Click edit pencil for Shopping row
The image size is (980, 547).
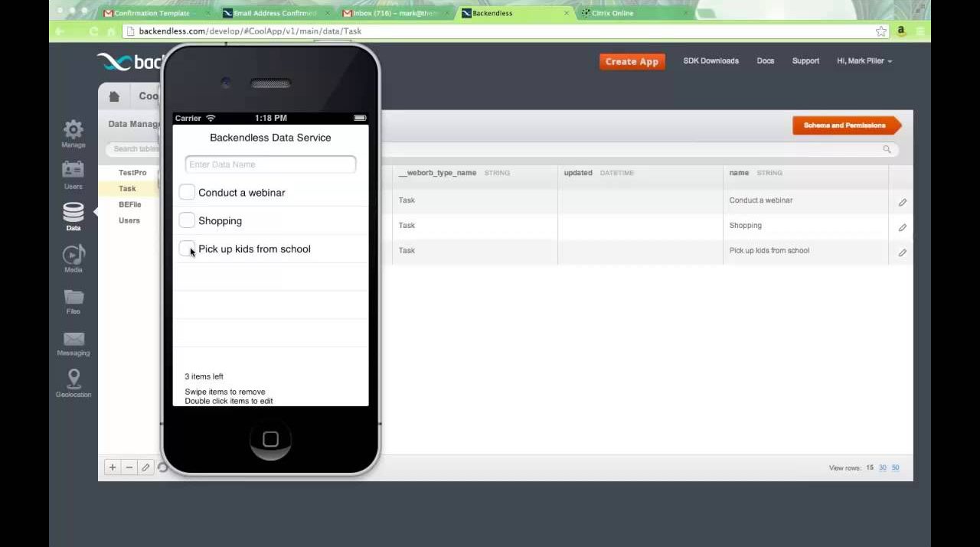tap(902, 228)
